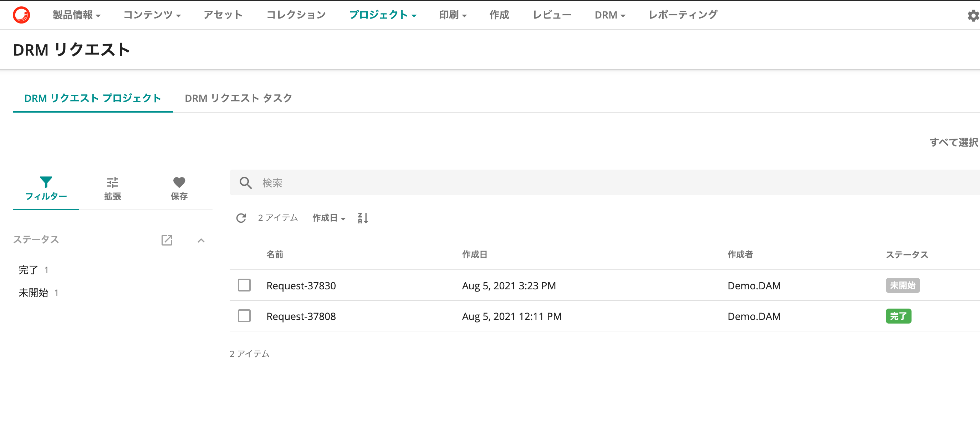Toggle the Z-A sort order icon
Viewport: 980px width, 444px height.
(363, 218)
